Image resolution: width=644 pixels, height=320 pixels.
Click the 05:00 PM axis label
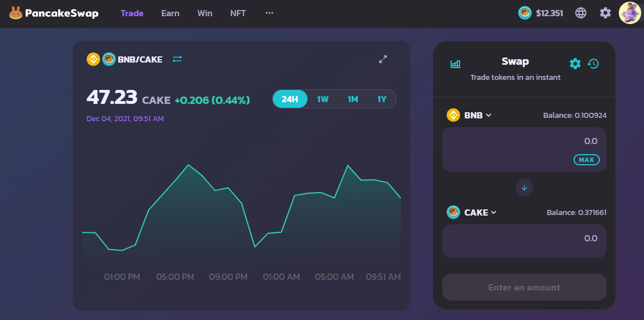(x=175, y=277)
